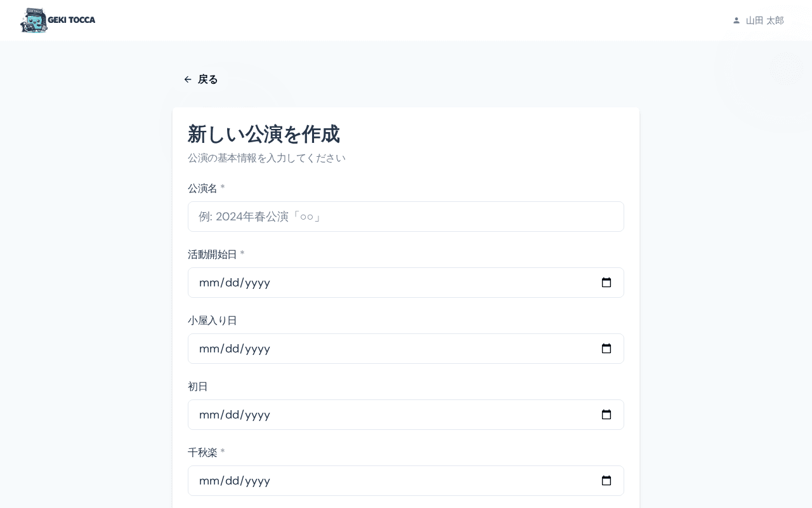
Task: Click the 戻る link to go back
Action: [x=207, y=79]
